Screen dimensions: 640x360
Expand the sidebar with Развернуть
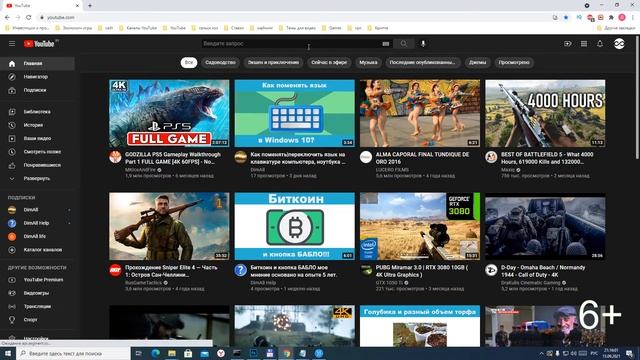pos(37,179)
